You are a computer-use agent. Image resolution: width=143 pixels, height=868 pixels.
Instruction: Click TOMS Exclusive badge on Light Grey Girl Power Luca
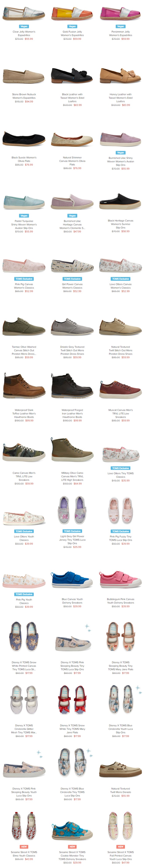72,531
